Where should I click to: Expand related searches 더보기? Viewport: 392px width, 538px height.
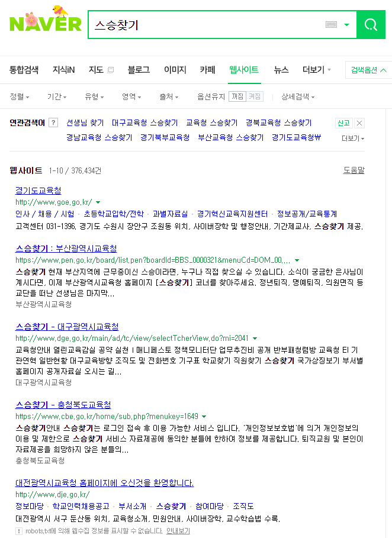(353, 138)
